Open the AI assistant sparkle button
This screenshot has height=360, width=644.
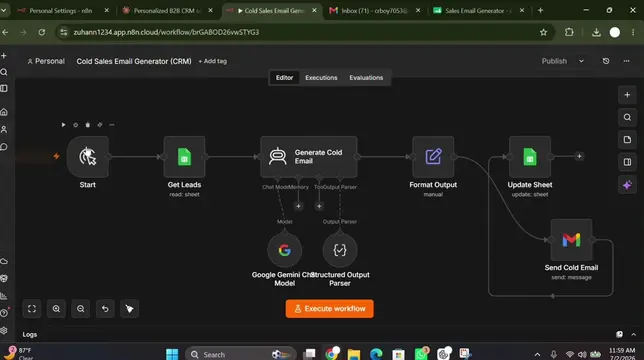tap(627, 185)
